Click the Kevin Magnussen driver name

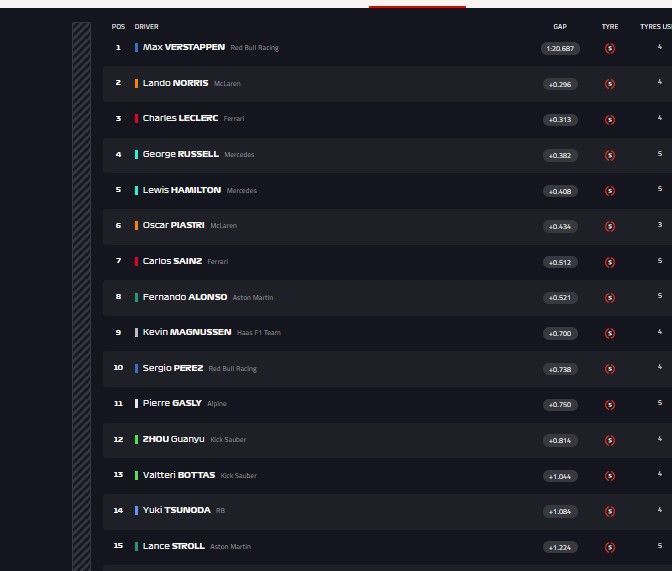coord(187,332)
